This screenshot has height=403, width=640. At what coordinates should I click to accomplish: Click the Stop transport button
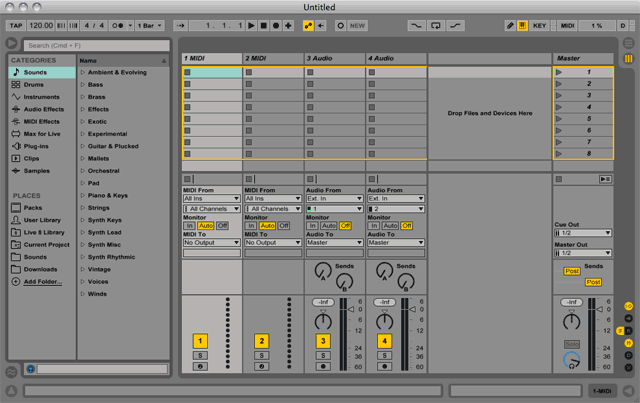(264, 26)
